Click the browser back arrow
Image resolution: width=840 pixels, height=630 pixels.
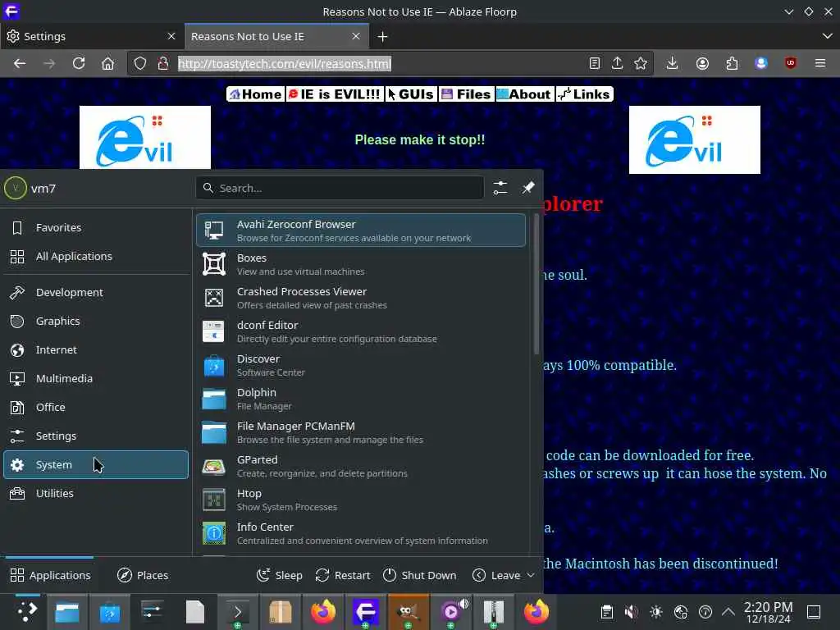click(20, 64)
